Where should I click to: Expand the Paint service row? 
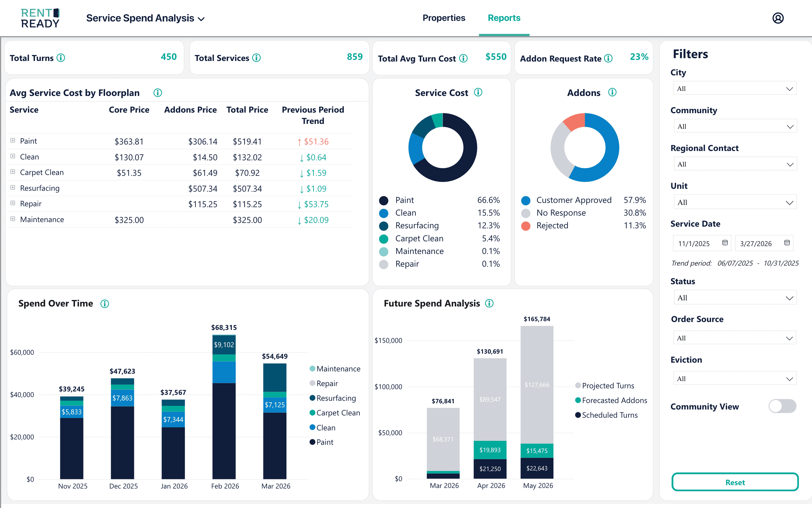tap(13, 141)
